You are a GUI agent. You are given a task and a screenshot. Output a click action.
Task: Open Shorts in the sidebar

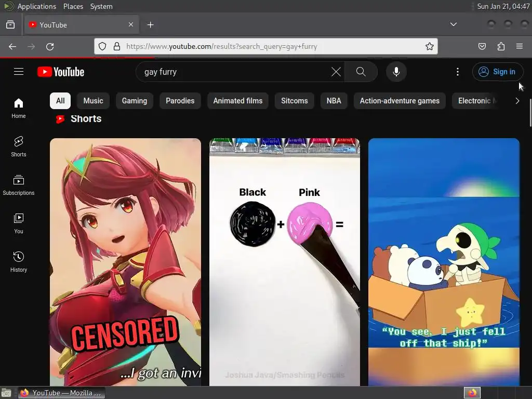[19, 147]
